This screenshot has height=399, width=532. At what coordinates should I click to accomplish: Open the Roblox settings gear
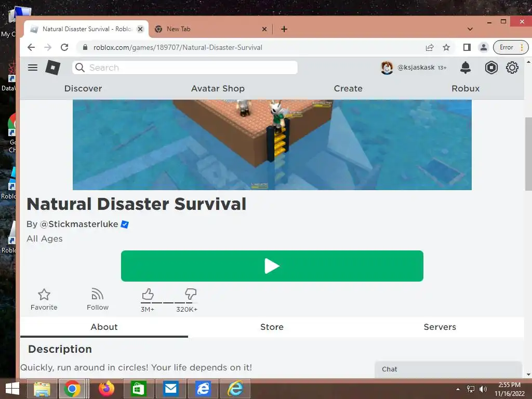(512, 68)
